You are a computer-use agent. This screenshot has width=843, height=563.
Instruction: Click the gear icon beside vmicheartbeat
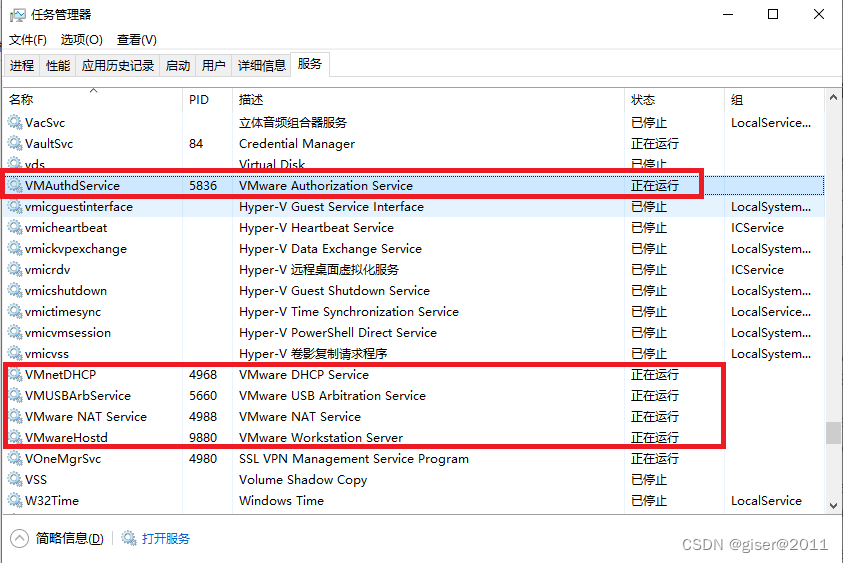click(x=15, y=227)
